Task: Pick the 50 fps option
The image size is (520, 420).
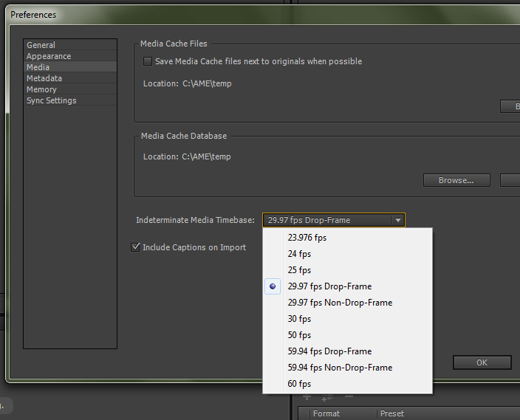Action: [348, 335]
